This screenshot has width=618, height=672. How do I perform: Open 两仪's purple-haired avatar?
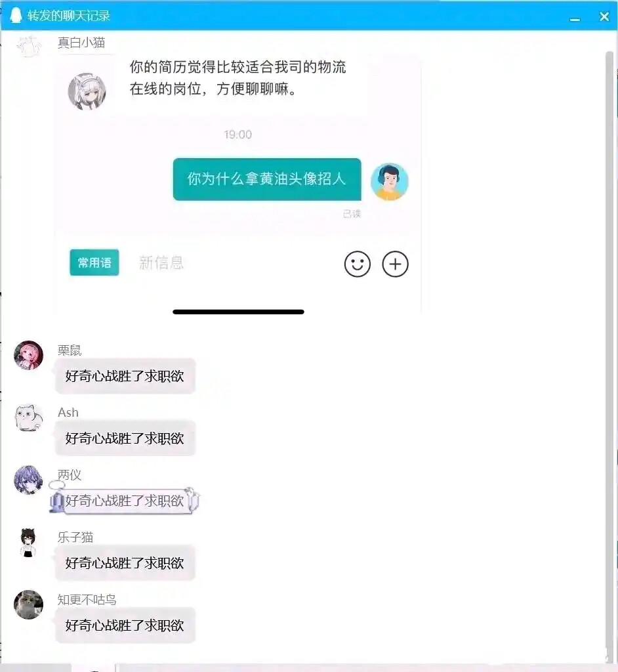tap(29, 480)
